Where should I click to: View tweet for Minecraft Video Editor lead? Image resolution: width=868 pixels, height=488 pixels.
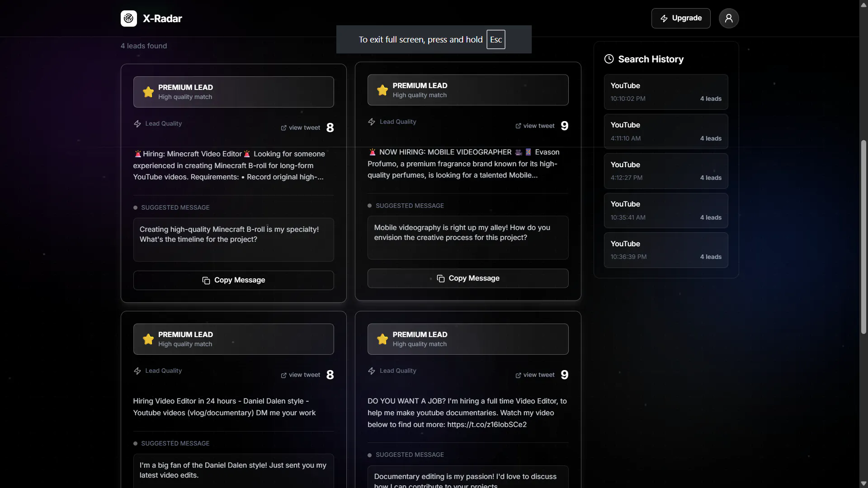pyautogui.click(x=301, y=128)
